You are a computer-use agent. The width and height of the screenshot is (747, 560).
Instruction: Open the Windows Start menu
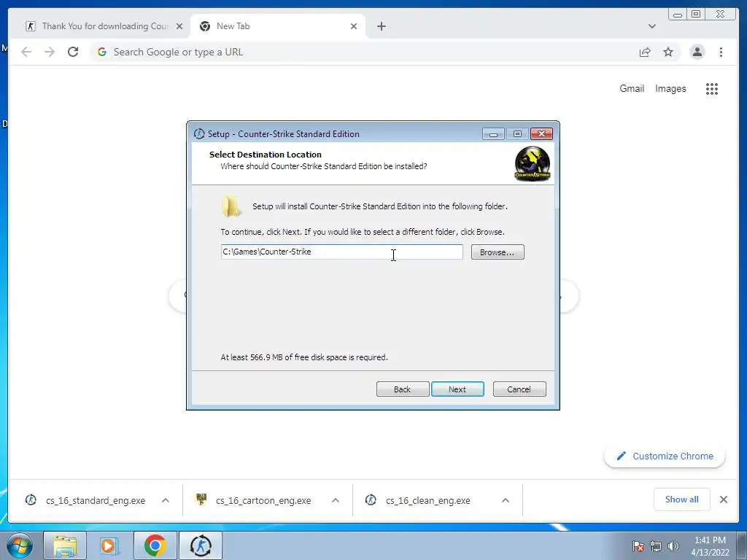point(19,545)
